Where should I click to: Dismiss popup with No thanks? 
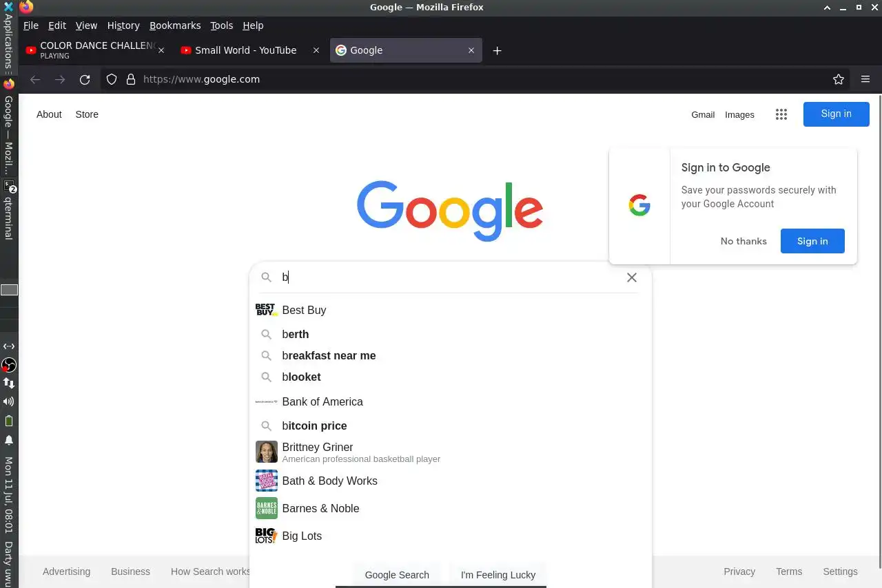point(743,241)
